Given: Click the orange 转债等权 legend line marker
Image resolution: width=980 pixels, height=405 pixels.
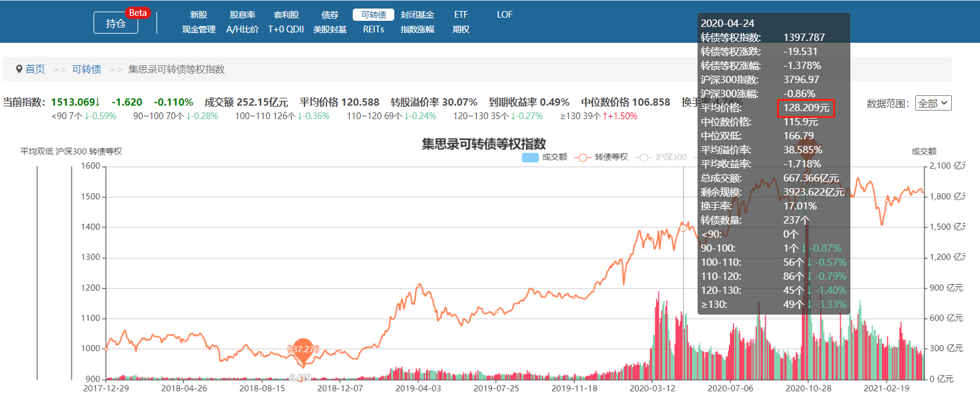Looking at the screenshot, I should point(583,158).
